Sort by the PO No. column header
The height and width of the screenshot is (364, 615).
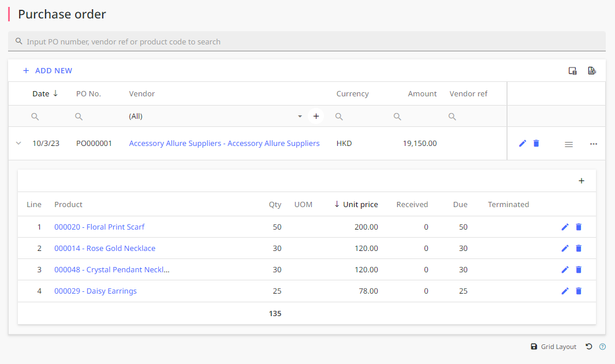coord(89,93)
